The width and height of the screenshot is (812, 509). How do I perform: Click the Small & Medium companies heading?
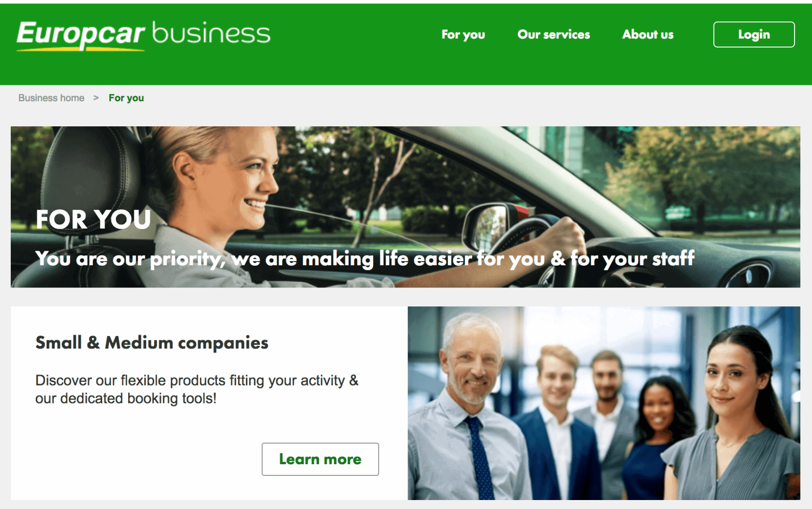point(152,343)
